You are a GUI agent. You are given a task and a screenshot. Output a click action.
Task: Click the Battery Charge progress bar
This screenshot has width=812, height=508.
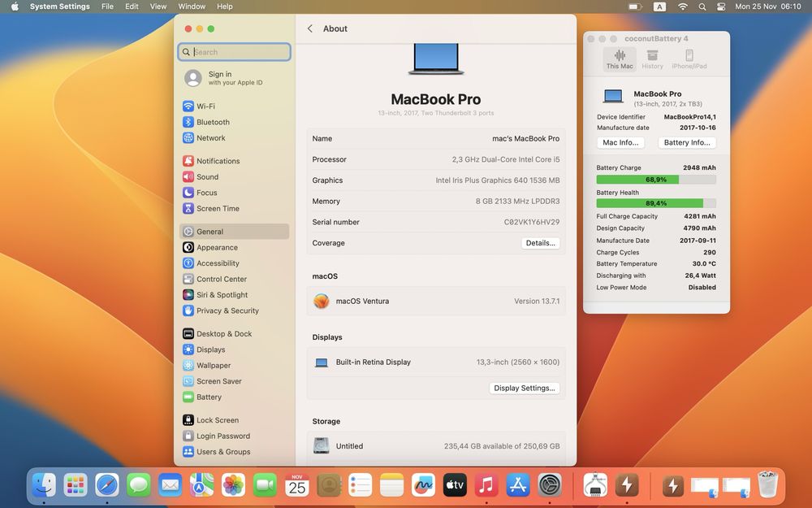coord(656,180)
